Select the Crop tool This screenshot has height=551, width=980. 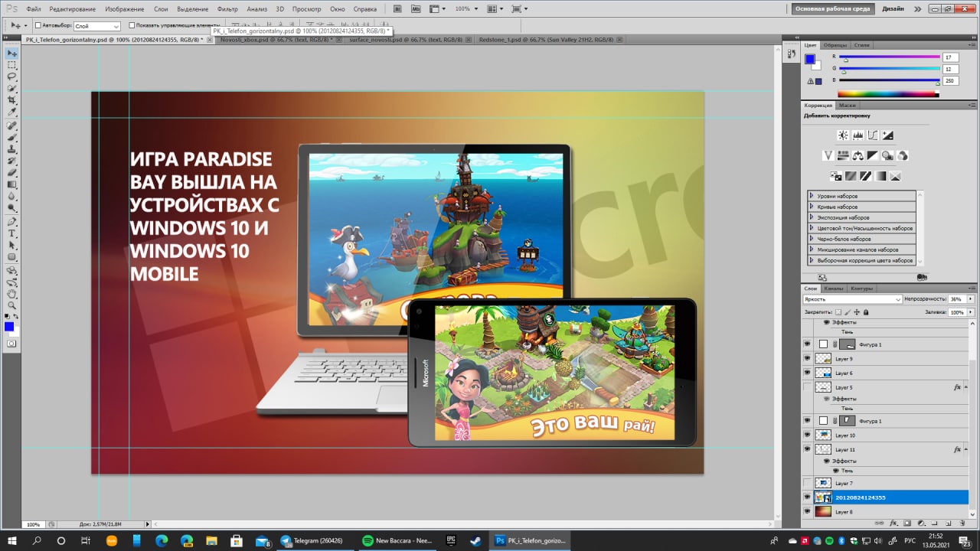click(12, 101)
